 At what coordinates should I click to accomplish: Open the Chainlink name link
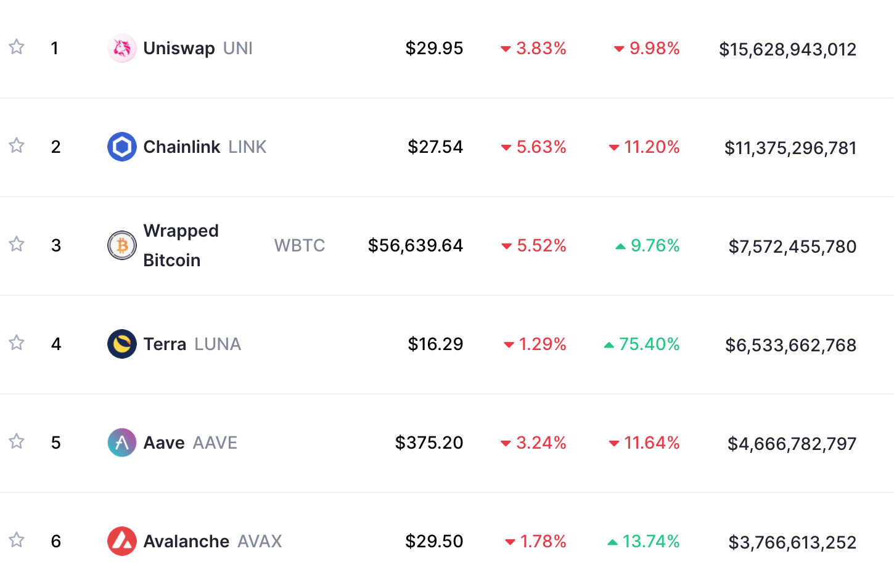click(182, 147)
